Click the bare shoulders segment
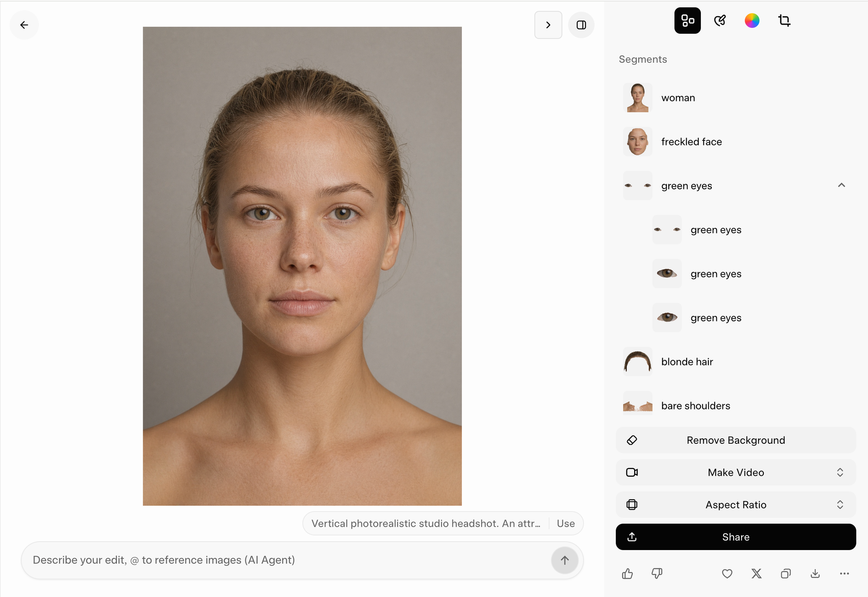868x597 pixels. tap(736, 406)
